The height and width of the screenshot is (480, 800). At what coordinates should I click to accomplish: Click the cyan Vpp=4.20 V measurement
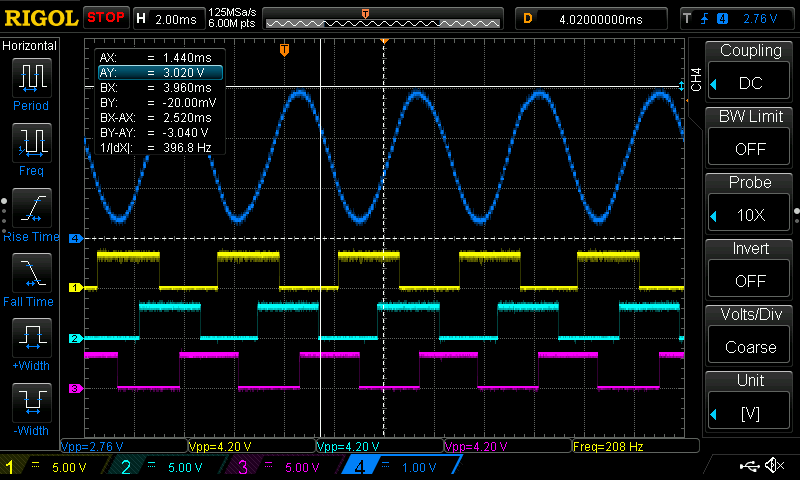point(348,447)
